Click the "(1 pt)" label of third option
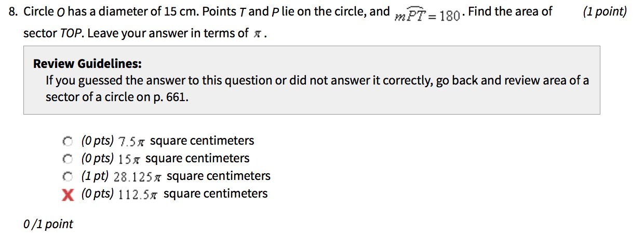This screenshot has width=644, height=237. pyautogui.click(x=95, y=176)
